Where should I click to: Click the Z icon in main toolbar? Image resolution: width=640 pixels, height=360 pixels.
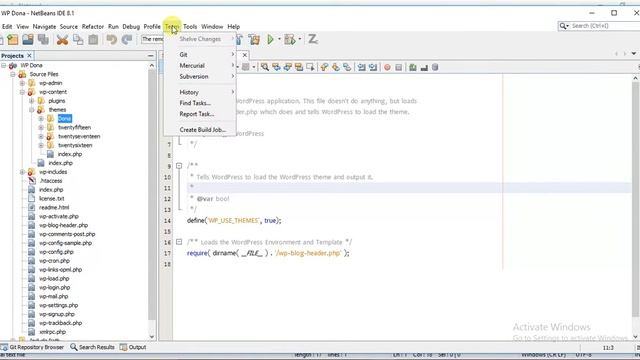coord(313,39)
